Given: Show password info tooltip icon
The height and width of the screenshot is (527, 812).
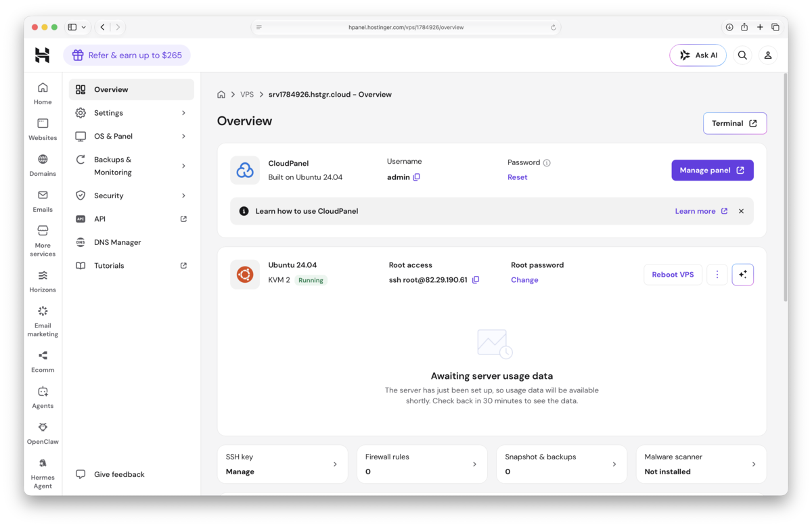Looking at the screenshot, I should (547, 162).
